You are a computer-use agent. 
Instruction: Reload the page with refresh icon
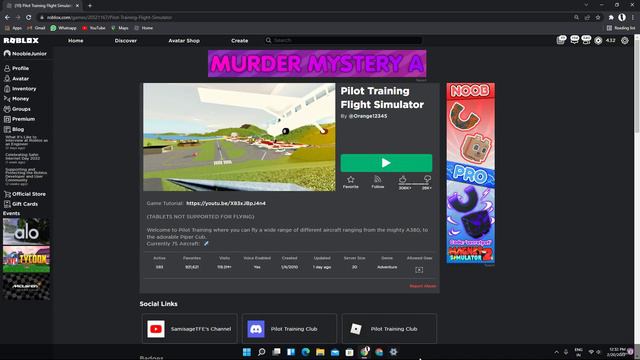click(29, 18)
